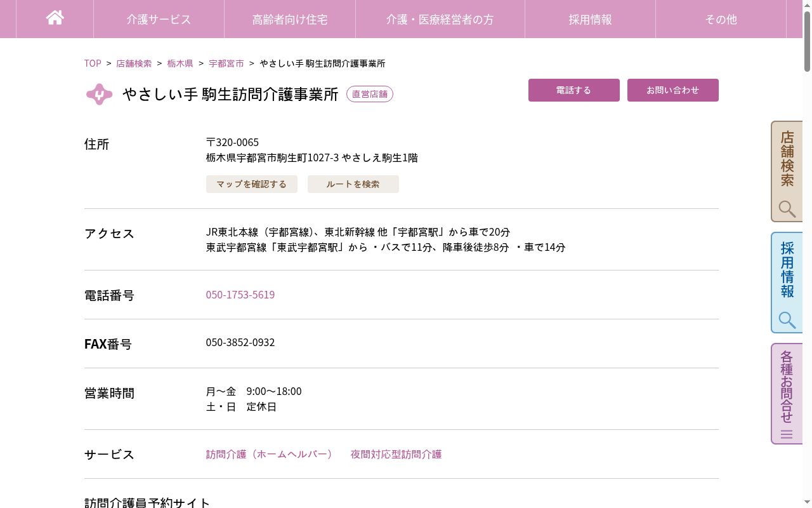Open 介護・医療経営者の方 menu
Image resolution: width=812 pixels, height=508 pixels.
440,19
